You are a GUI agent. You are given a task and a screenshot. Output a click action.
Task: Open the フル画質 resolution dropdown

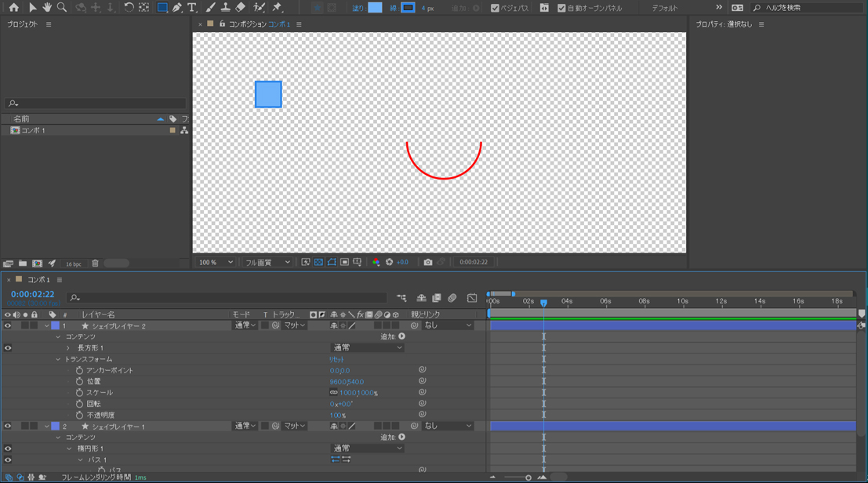[x=267, y=263]
